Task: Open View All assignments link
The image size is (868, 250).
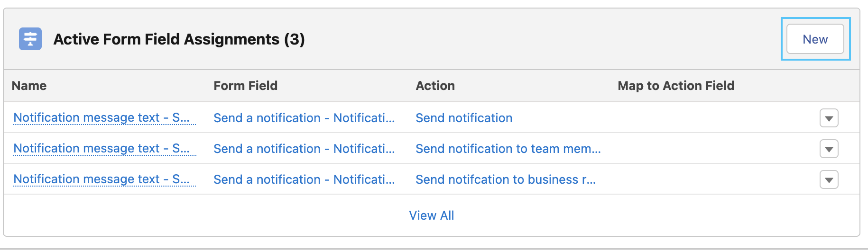Action: point(432,215)
